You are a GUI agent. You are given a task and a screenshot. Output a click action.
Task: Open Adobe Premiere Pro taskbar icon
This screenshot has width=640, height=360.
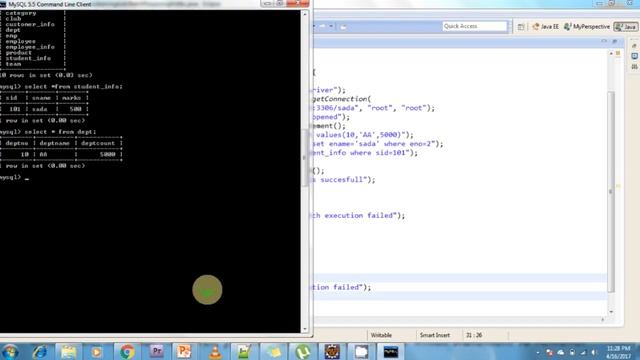[x=156, y=351]
